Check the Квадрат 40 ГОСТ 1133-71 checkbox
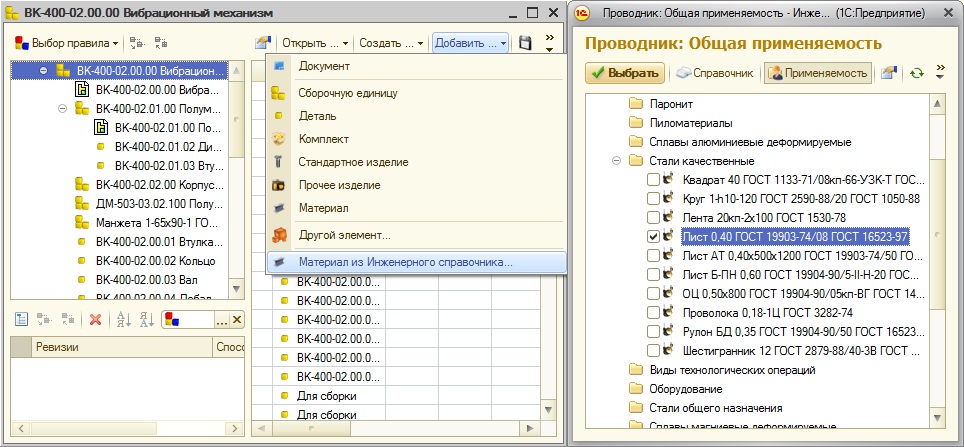The width and height of the screenshot is (964, 447). pos(654,180)
